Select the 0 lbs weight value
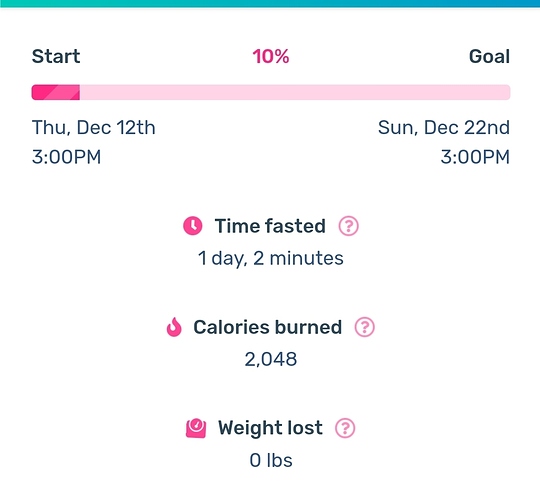The height and width of the screenshot is (500, 540). point(271,460)
